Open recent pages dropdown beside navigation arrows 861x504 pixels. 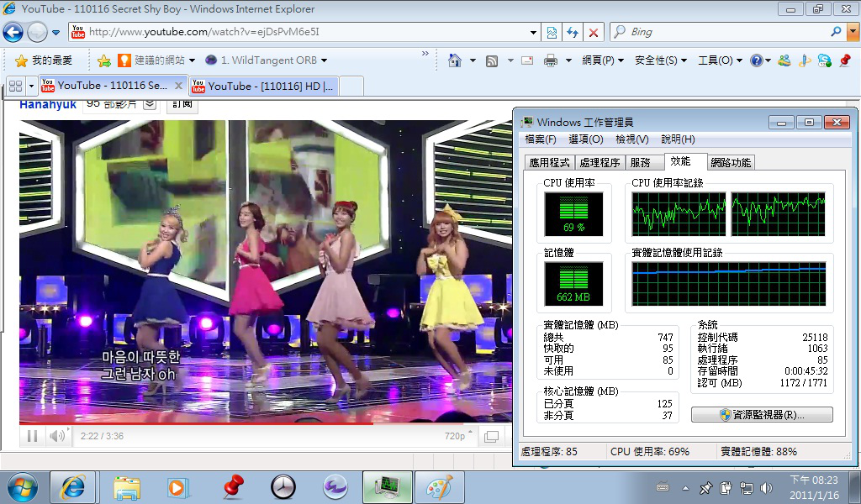click(55, 33)
